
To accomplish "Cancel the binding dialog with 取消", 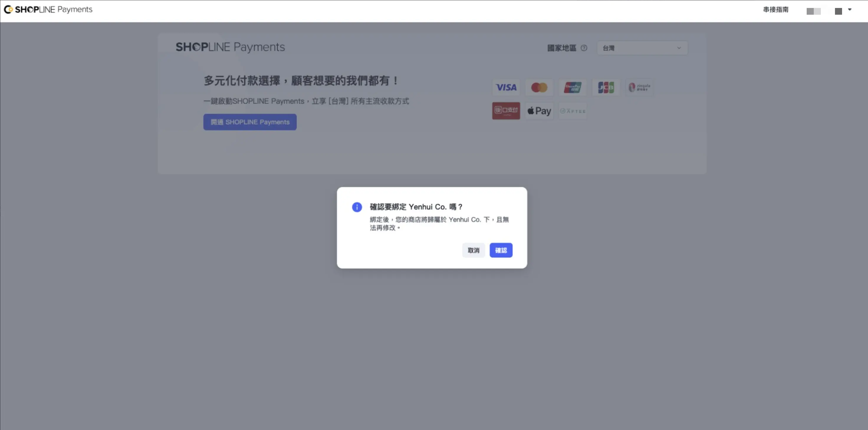I will tap(474, 250).
